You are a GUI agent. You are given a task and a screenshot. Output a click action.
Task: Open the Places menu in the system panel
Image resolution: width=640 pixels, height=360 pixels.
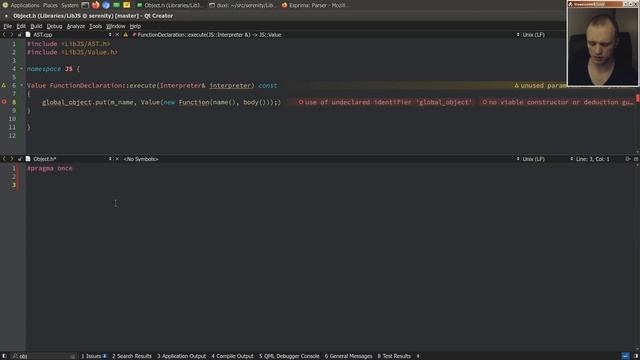[x=50, y=5]
